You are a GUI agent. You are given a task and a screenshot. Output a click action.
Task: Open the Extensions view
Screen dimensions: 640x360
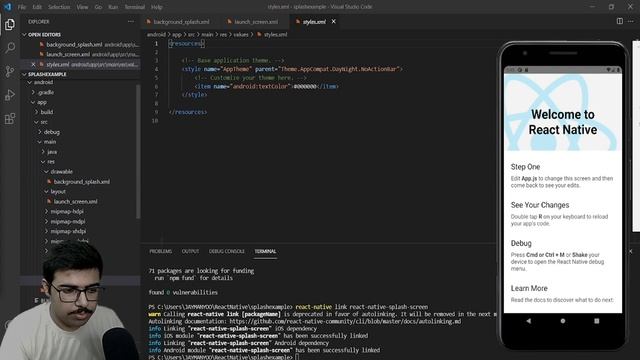point(10,119)
